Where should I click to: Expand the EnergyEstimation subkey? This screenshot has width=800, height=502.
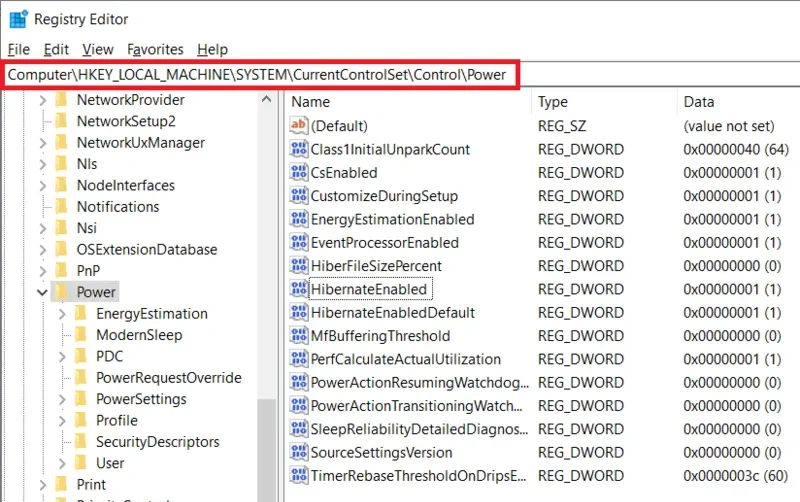point(61,314)
